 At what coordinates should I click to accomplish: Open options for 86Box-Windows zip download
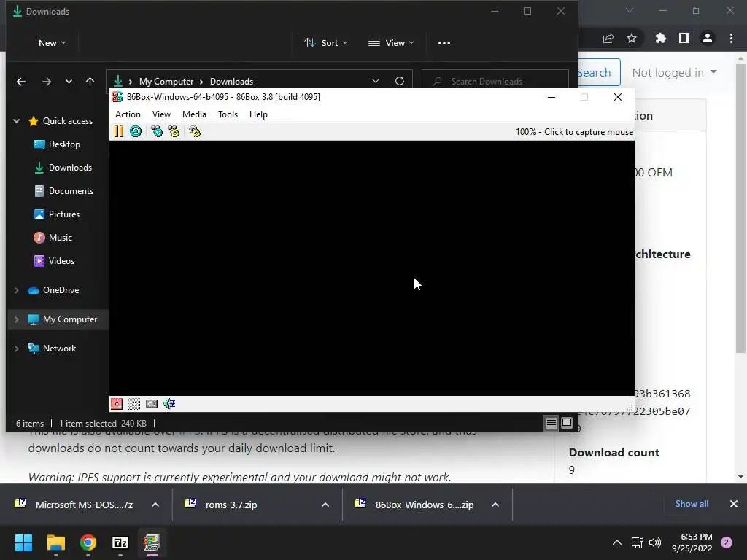[x=495, y=505]
